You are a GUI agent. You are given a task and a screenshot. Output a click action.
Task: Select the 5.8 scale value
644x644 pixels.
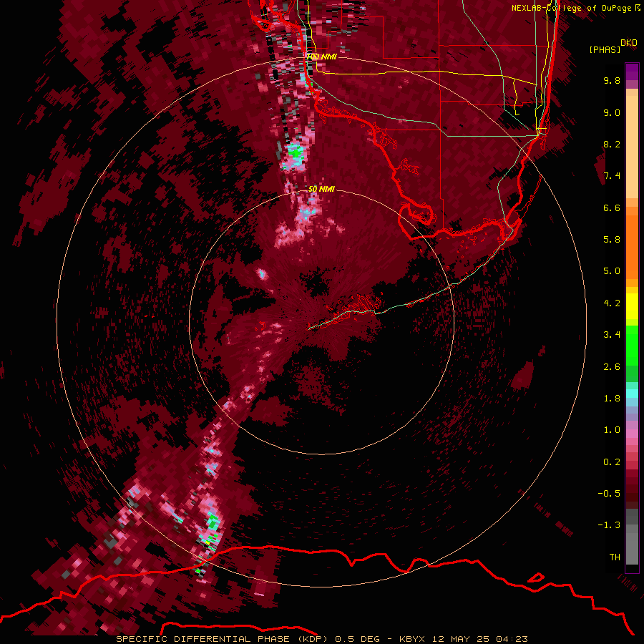[612, 240]
